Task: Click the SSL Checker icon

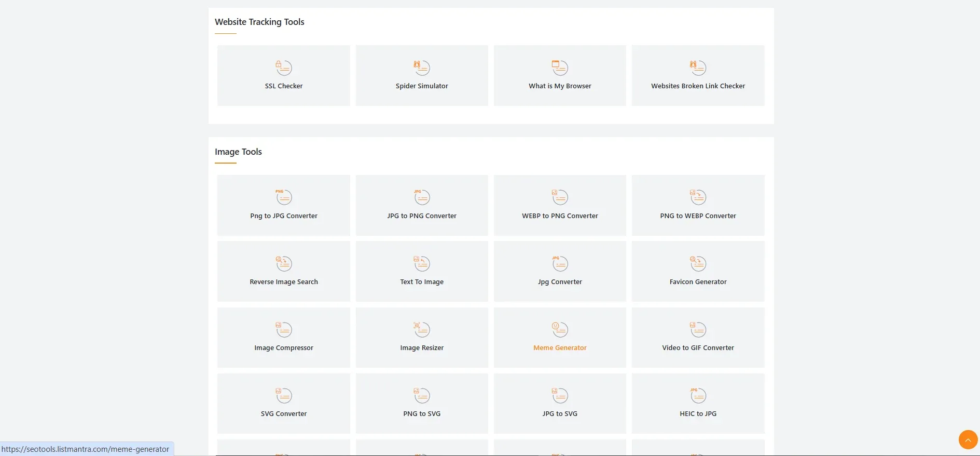Action: pyautogui.click(x=283, y=68)
